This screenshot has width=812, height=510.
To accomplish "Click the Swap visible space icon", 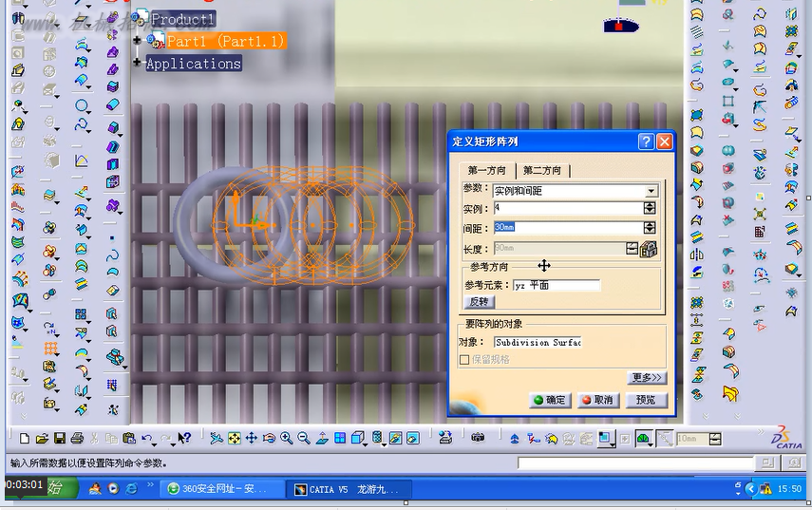I will click(x=413, y=439).
